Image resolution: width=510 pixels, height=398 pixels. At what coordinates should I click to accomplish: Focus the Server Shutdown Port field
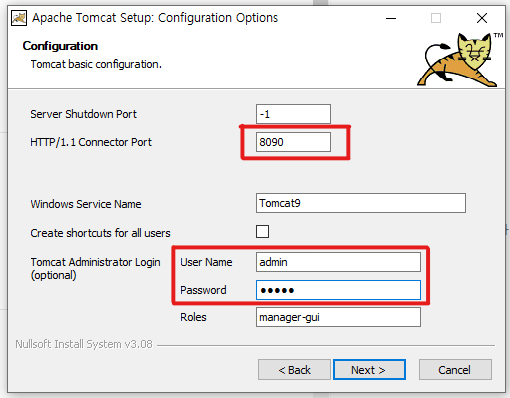[293, 114]
